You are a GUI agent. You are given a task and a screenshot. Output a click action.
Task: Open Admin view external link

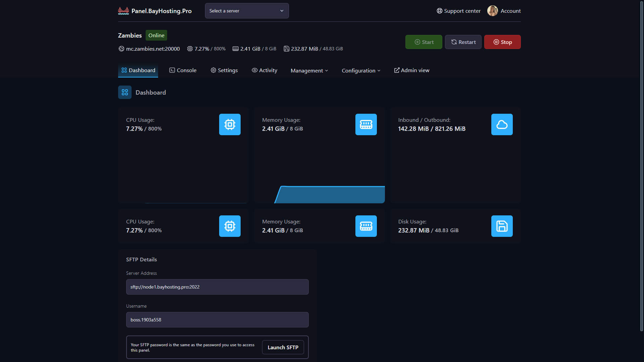411,70
